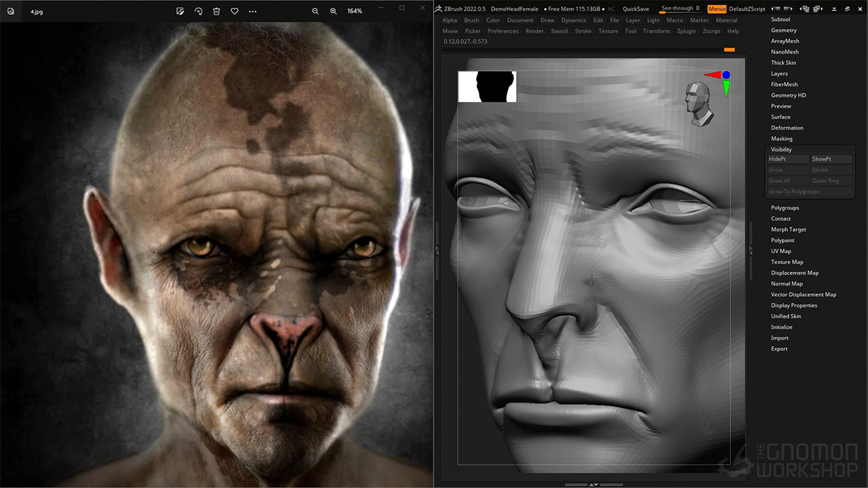
Task: Open the three-dot more options menu
Action: point(253,12)
